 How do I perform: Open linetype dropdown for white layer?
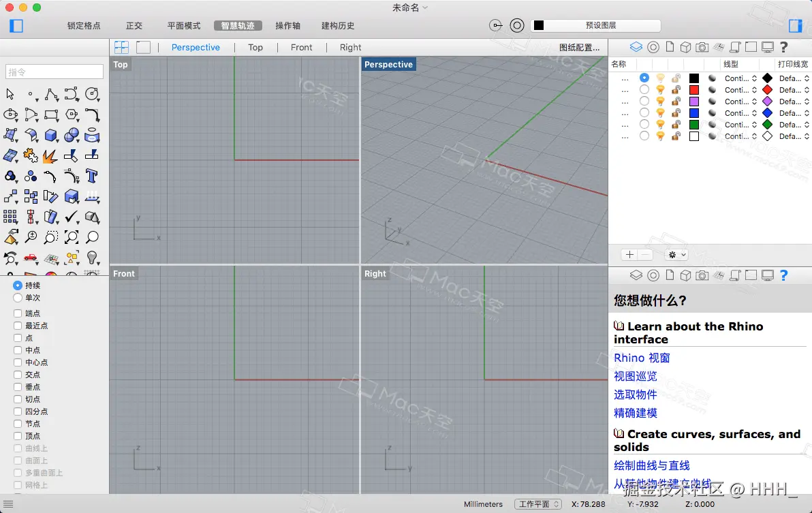tap(740, 136)
